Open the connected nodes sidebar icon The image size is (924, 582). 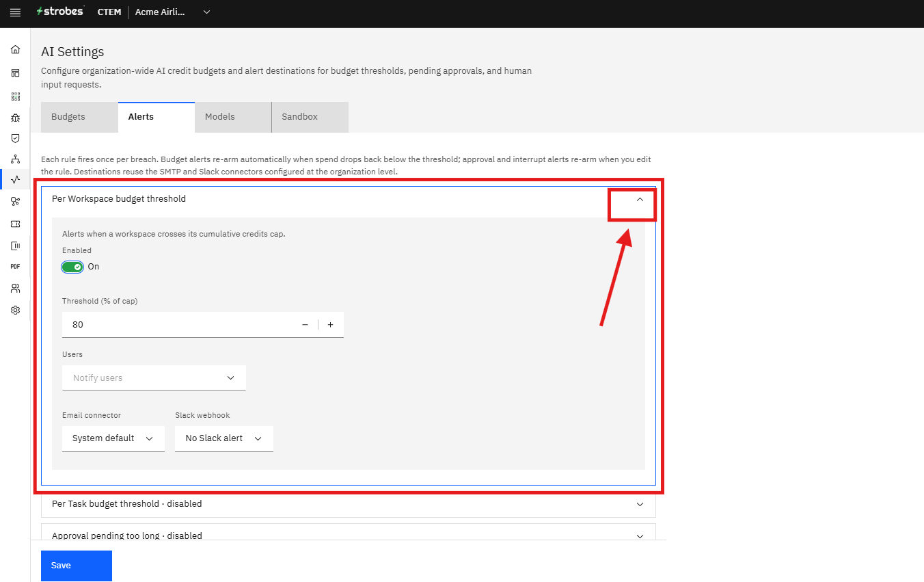coord(15,201)
